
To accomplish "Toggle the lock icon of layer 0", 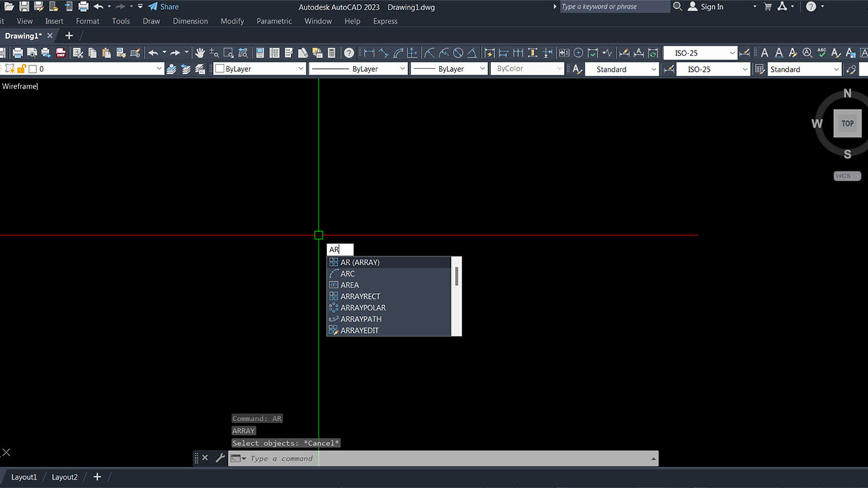I will click(21, 69).
